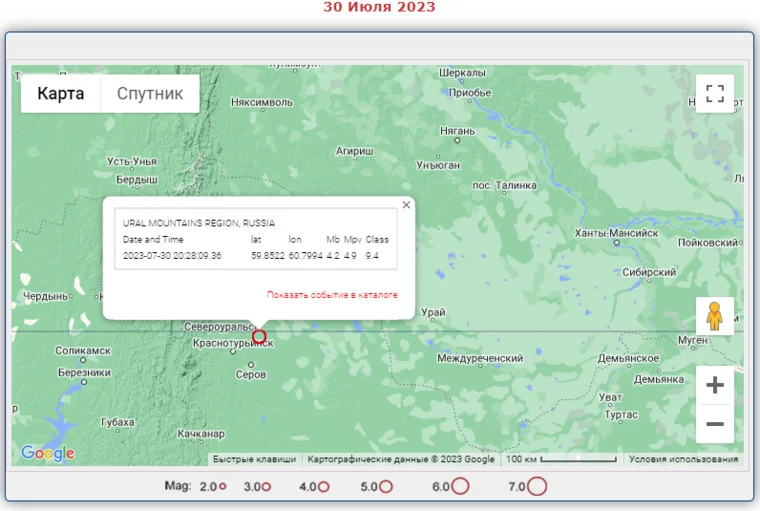
Task: Switch to Спутник satellite view
Action: tap(150, 94)
